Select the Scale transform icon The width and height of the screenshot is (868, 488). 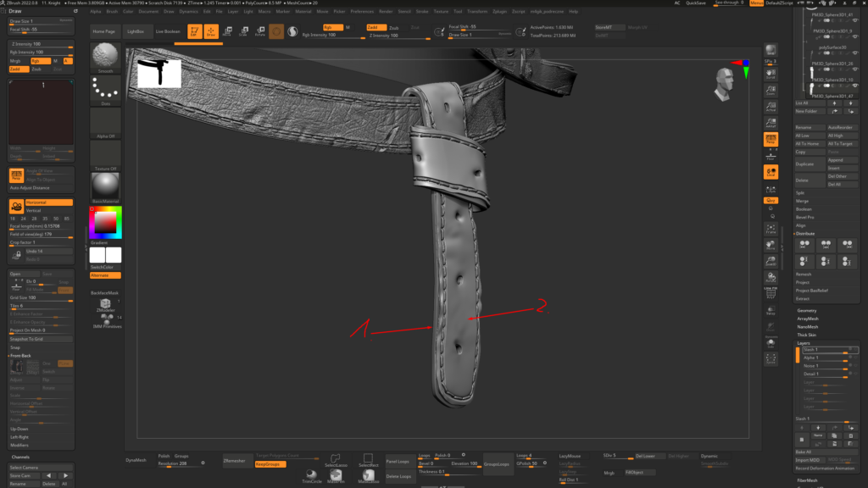pos(243,31)
